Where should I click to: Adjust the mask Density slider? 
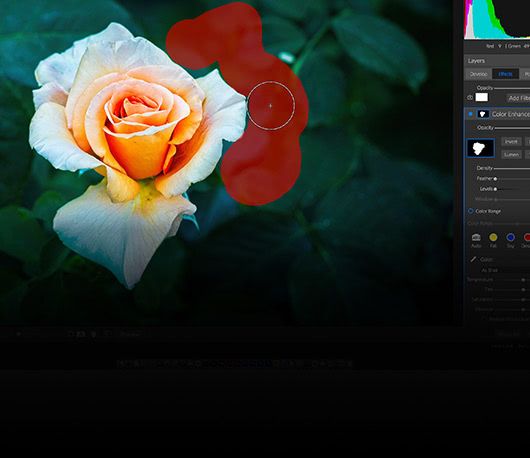click(x=512, y=168)
